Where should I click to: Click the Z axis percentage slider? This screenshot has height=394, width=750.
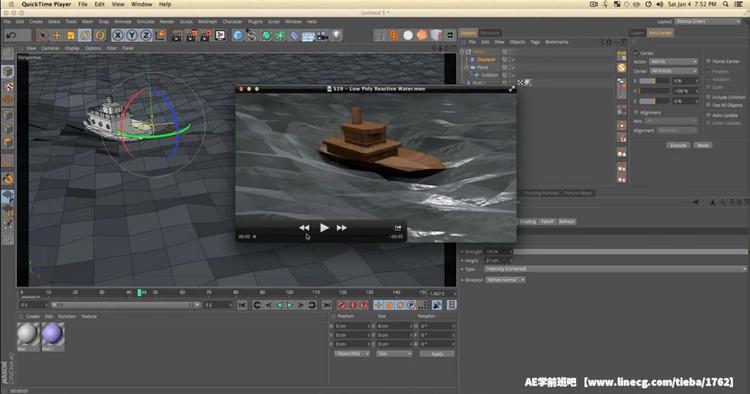click(x=654, y=101)
